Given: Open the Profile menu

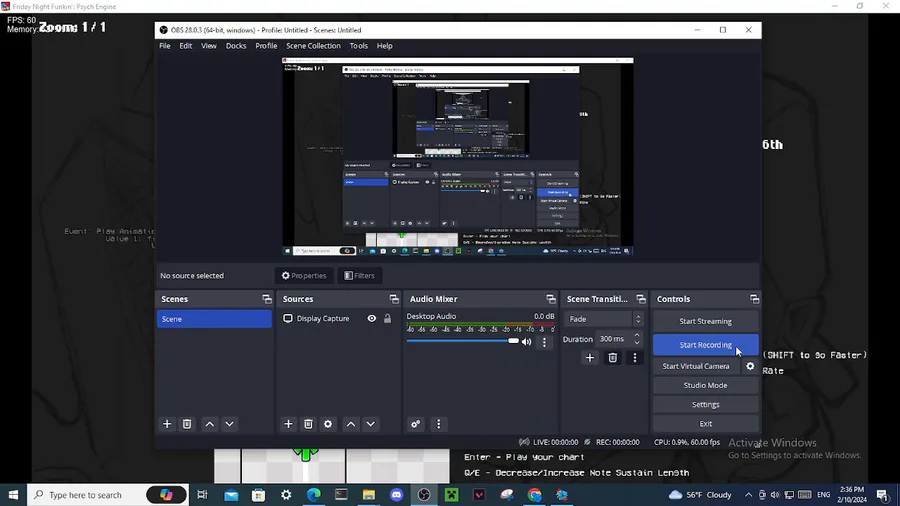Looking at the screenshot, I should pos(266,46).
